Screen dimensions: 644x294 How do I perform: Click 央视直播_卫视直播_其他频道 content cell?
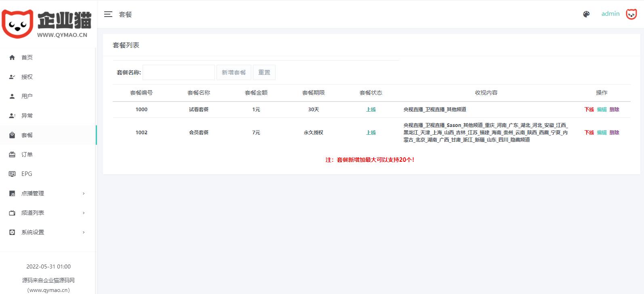(435, 110)
